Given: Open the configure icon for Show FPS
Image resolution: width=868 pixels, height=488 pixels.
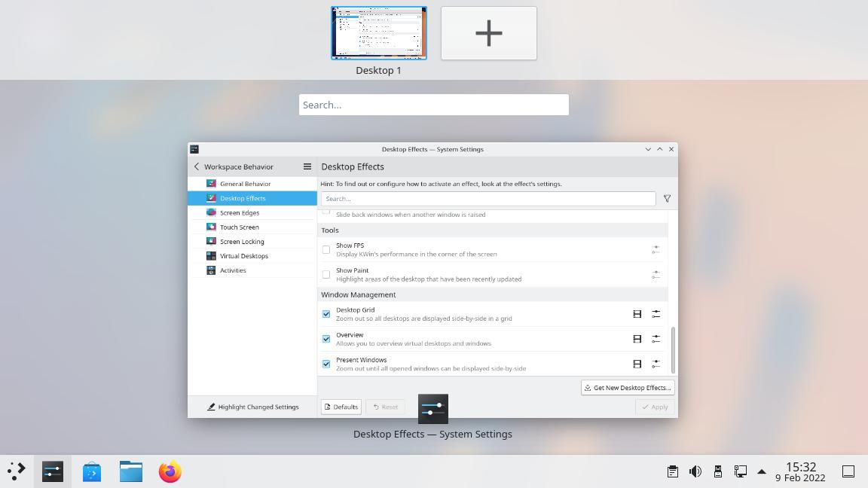Looking at the screenshot, I should pos(656,249).
